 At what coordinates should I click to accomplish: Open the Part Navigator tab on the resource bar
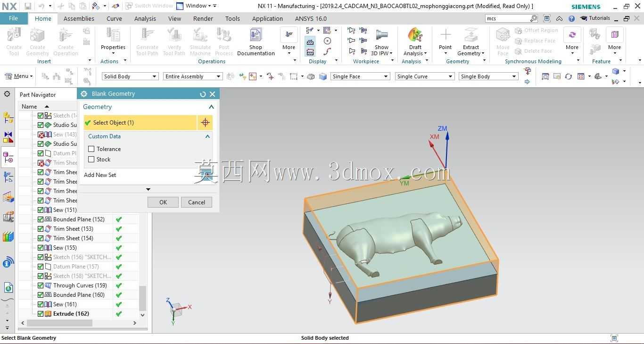pyautogui.click(x=8, y=157)
